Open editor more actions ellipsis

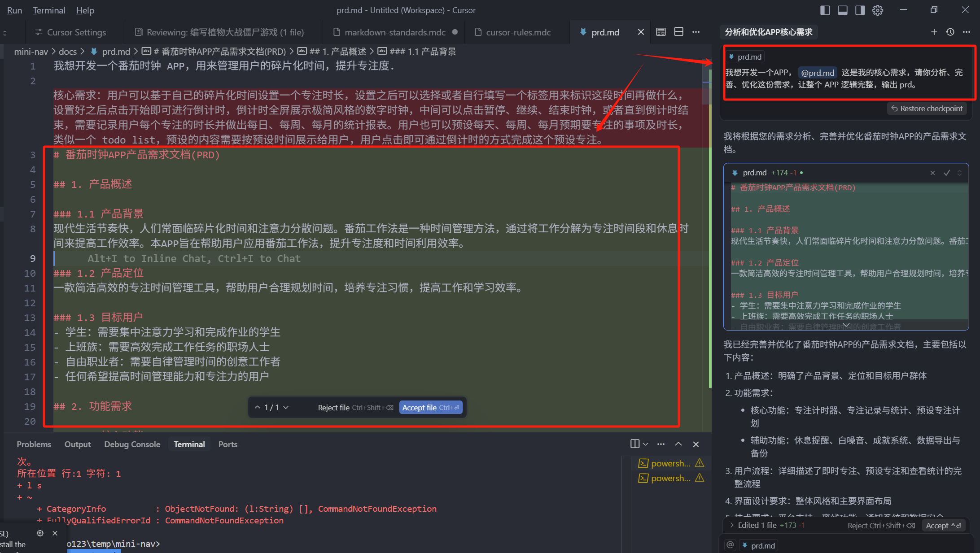click(696, 32)
